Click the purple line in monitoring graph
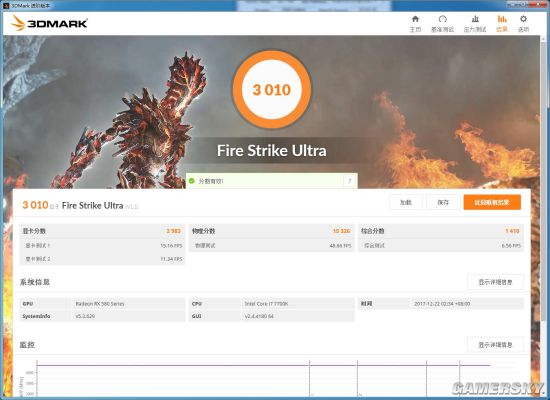Screen dimensions: 550x400 coord(263,365)
